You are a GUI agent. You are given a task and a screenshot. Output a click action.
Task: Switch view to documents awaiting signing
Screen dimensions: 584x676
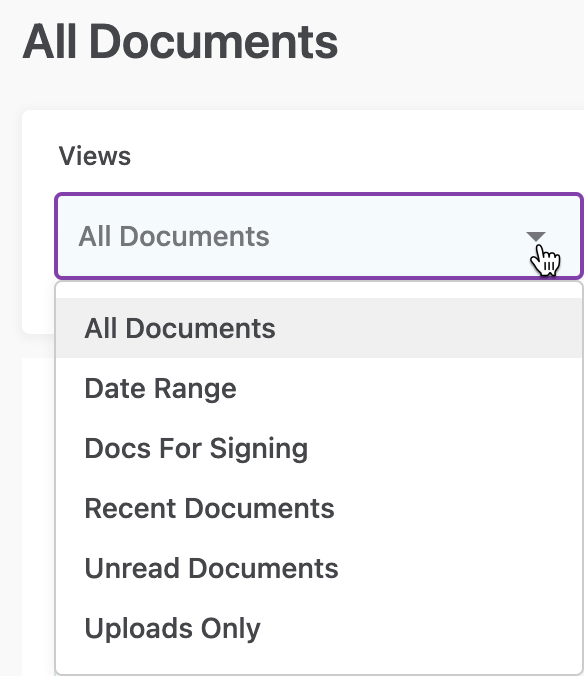pyautogui.click(x=319, y=448)
